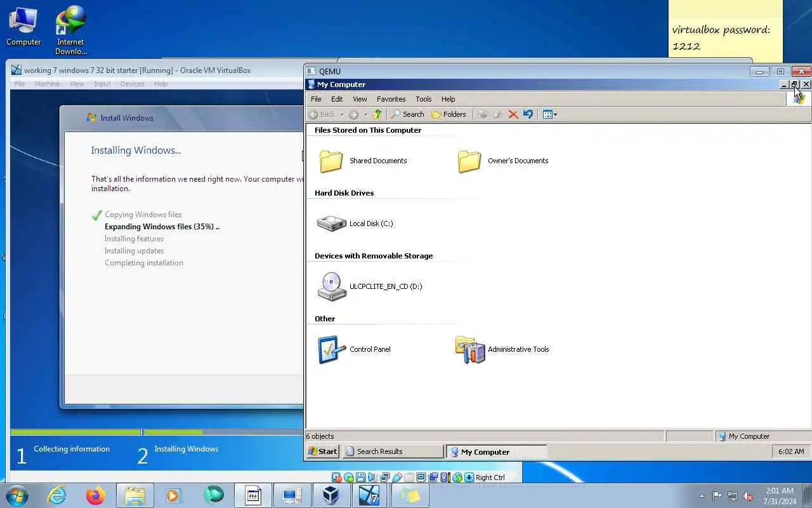Open Action Center flag tray icon
This screenshot has width=812, height=508.
717,496
